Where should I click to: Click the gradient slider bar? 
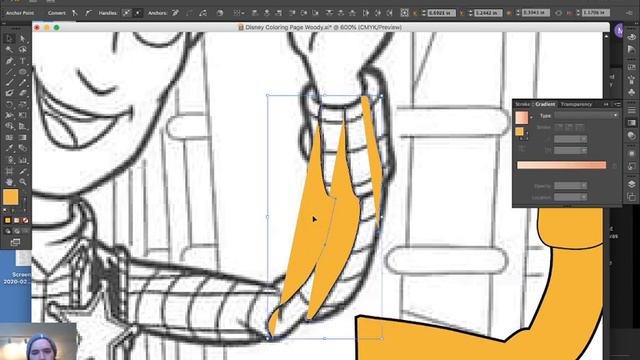pos(561,165)
